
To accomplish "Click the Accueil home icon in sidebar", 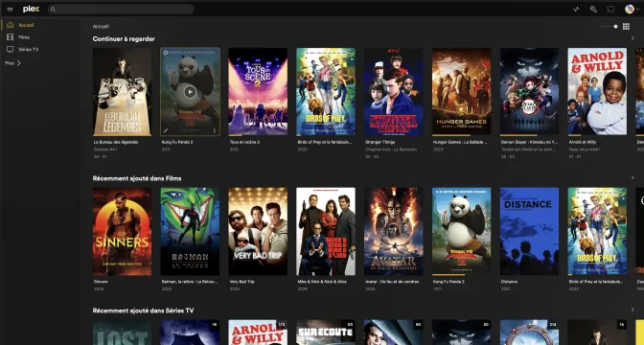I will pos(11,25).
